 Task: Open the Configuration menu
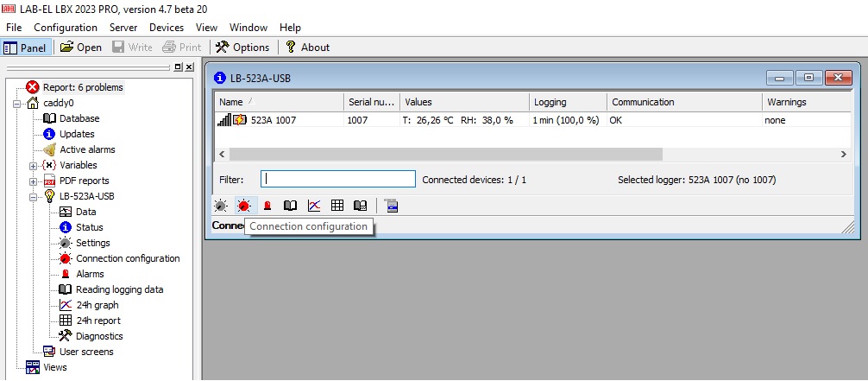[x=66, y=27]
